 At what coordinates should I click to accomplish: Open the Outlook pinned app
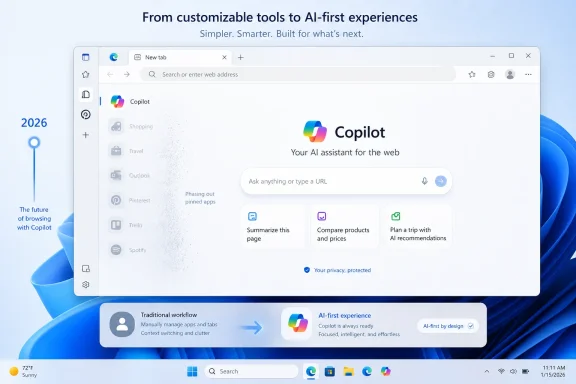click(x=130, y=175)
